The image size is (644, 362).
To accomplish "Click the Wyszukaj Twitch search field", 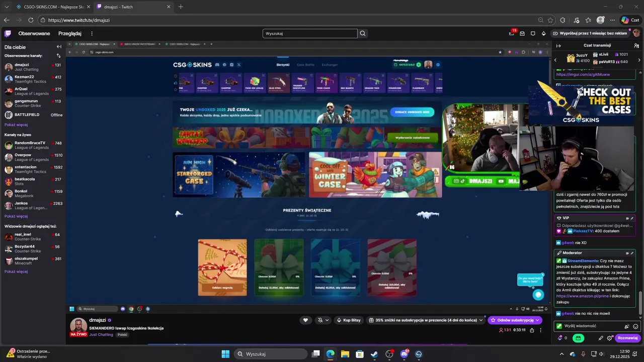I will pyautogui.click(x=310, y=34).
